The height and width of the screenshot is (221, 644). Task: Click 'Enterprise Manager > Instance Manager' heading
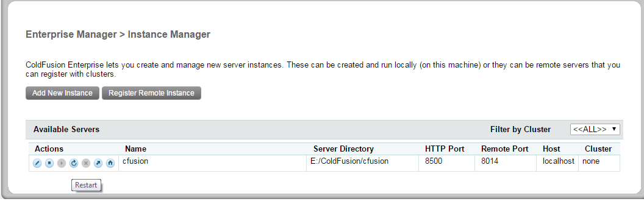tap(118, 35)
